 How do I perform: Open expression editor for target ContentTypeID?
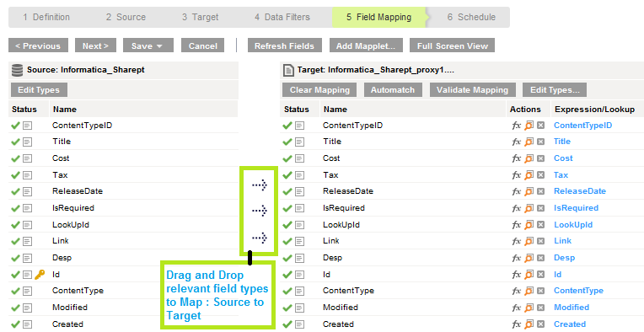coord(516,126)
